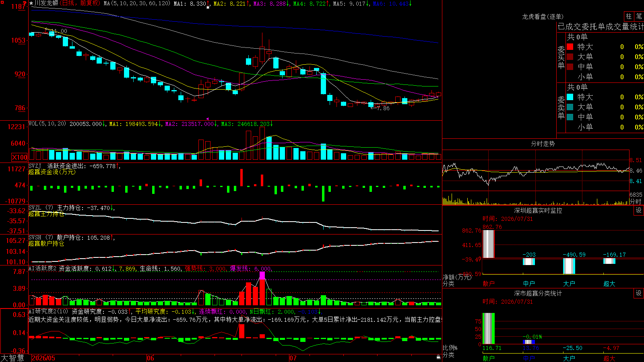Click the 07 month marker on date axis
This screenshot has height=362, width=644.
pos(293,358)
